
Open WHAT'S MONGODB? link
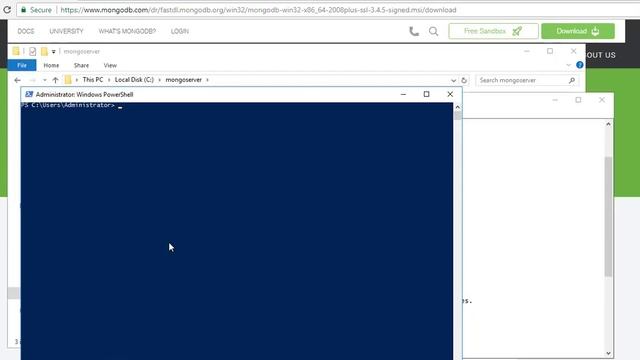(127, 31)
